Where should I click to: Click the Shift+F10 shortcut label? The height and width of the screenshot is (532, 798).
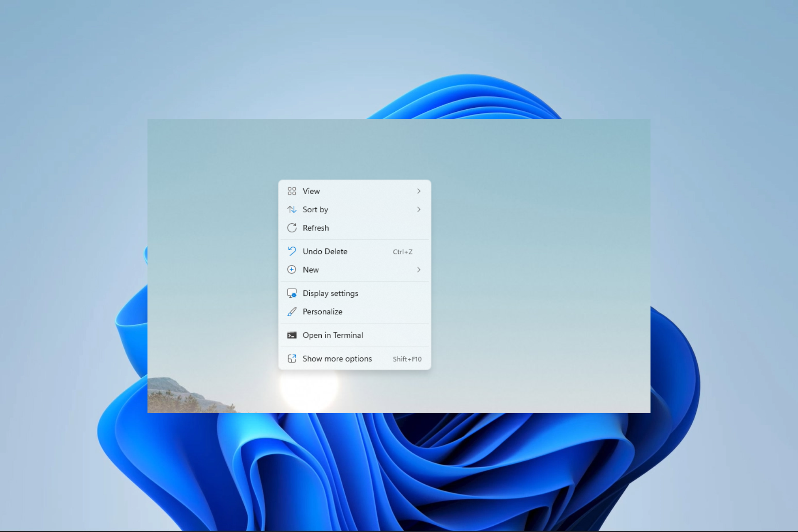coord(407,359)
